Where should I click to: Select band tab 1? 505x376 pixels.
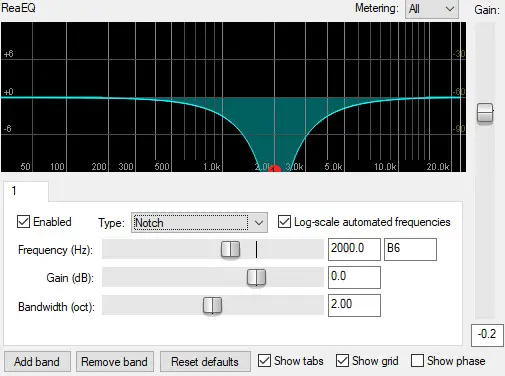click(x=26, y=191)
